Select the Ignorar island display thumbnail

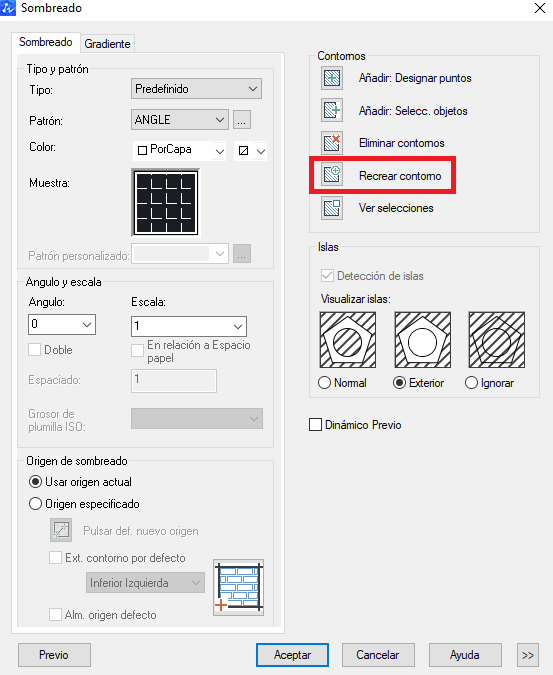tap(497, 340)
